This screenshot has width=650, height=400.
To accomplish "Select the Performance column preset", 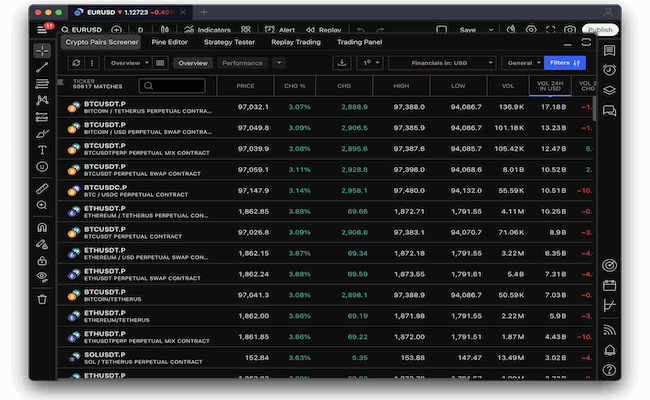I will [243, 63].
